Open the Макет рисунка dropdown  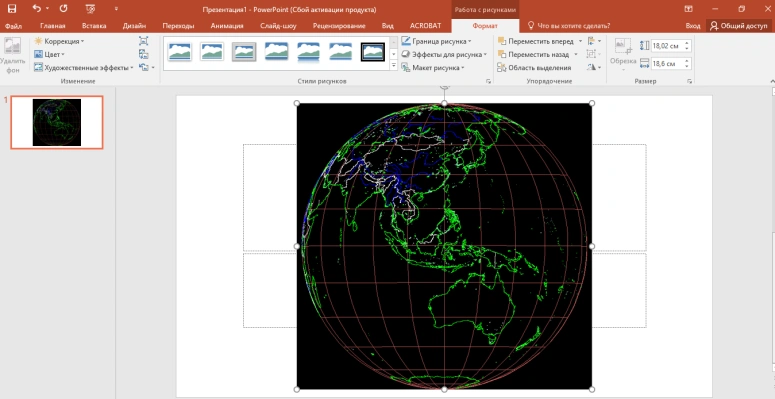(x=433, y=68)
